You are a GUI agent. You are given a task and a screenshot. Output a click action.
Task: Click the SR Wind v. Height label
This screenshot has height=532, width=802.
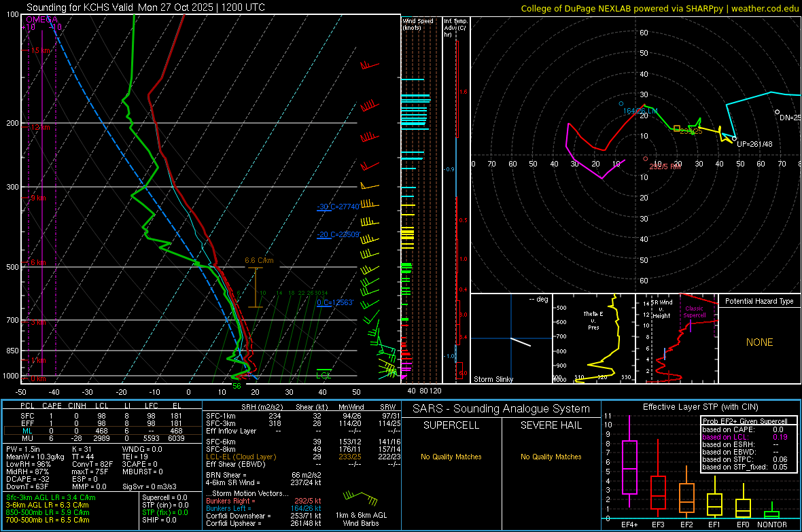(662, 309)
